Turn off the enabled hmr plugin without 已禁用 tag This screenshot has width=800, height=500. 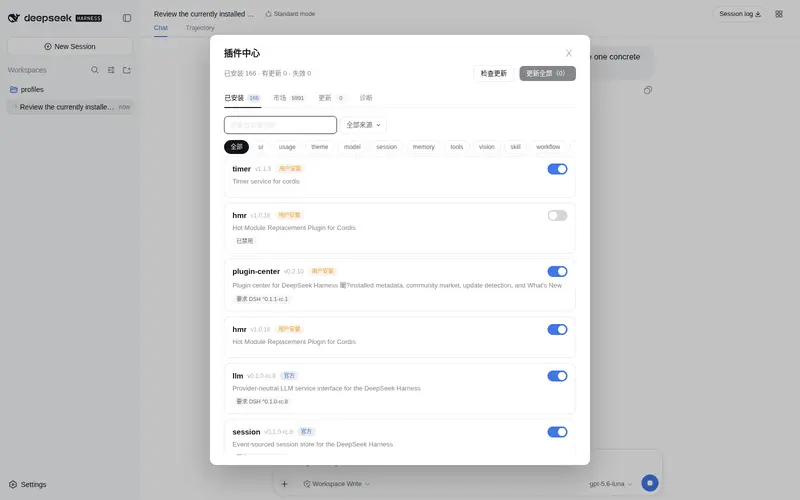point(557,330)
